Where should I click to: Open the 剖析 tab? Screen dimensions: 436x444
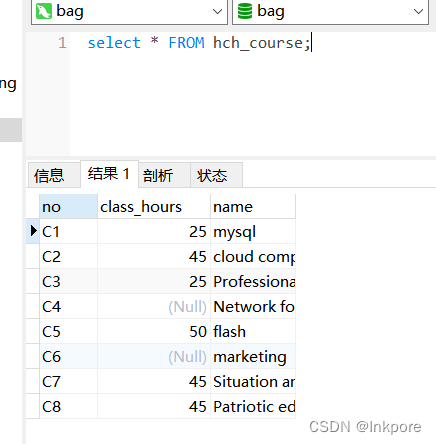pyautogui.click(x=164, y=175)
